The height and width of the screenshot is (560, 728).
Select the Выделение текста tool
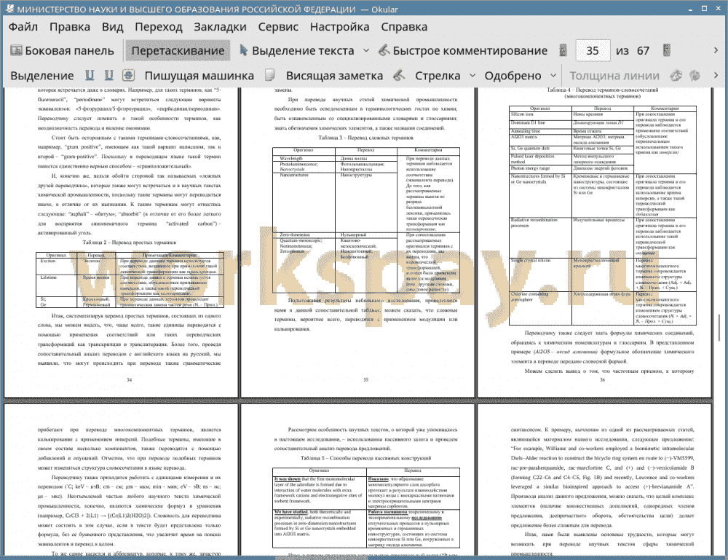tap(297, 51)
